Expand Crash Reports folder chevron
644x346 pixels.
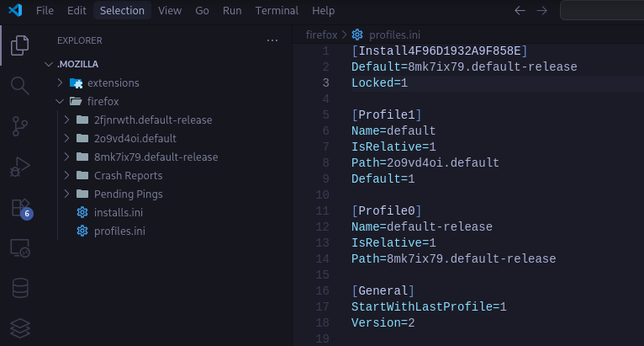(66, 175)
